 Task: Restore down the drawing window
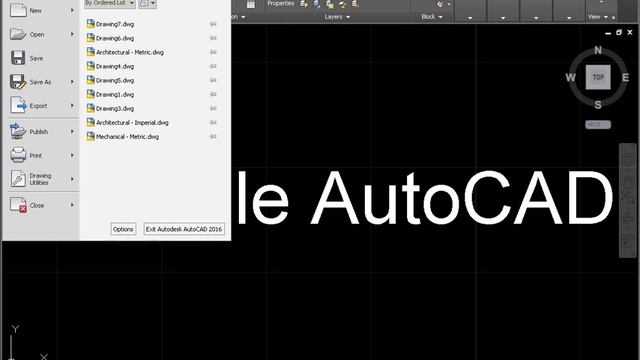(x=619, y=32)
